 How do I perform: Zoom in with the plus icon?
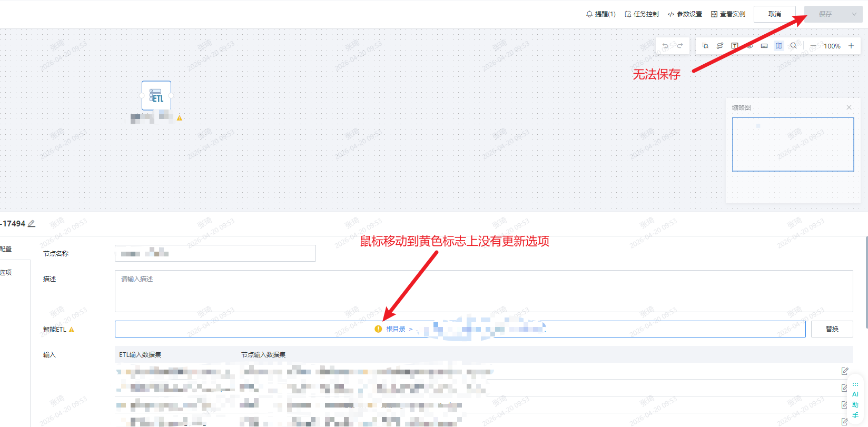(x=851, y=46)
